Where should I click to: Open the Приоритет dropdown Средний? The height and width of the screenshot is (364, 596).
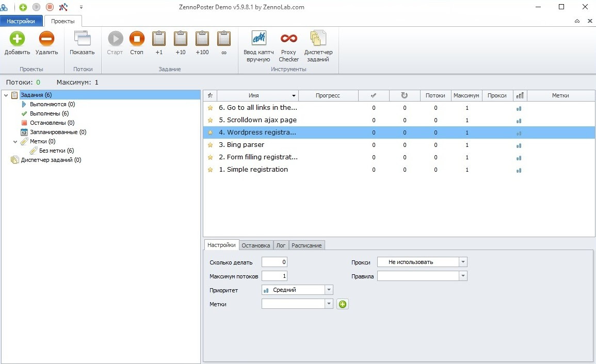point(329,290)
